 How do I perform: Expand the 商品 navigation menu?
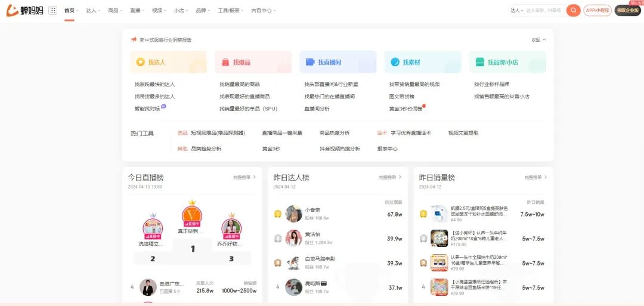(115, 11)
